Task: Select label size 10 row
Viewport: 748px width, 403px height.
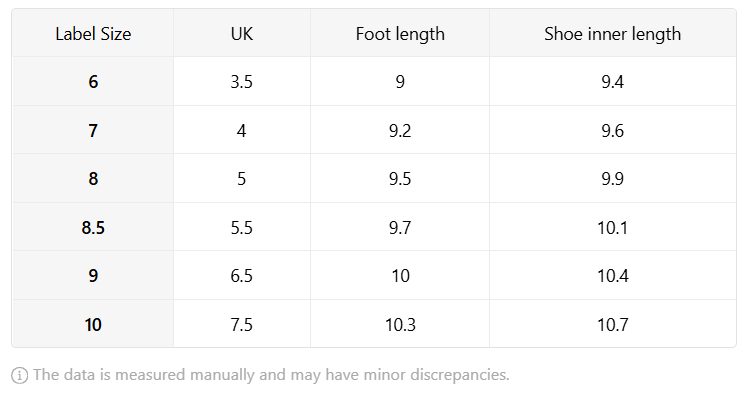Action: click(374, 324)
